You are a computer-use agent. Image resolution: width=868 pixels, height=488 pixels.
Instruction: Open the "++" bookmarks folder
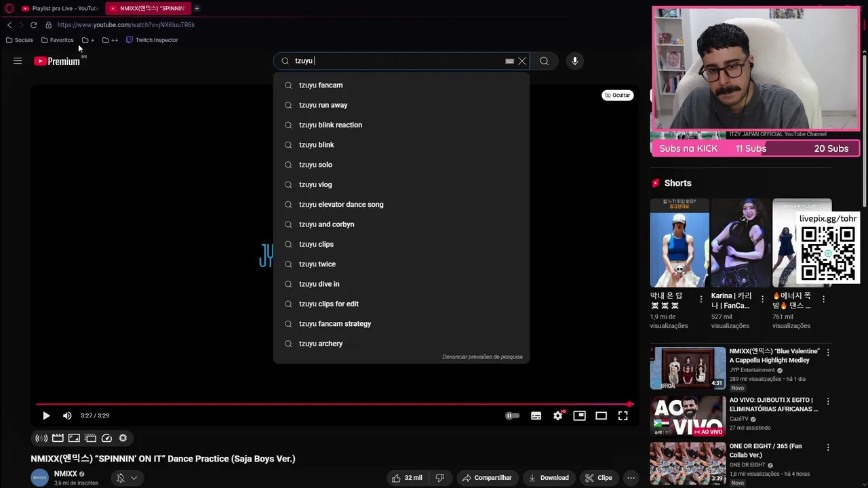(110, 40)
